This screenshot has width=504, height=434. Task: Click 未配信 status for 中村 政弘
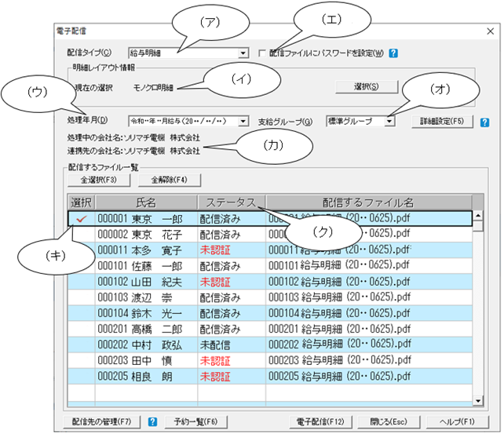[x=215, y=345]
